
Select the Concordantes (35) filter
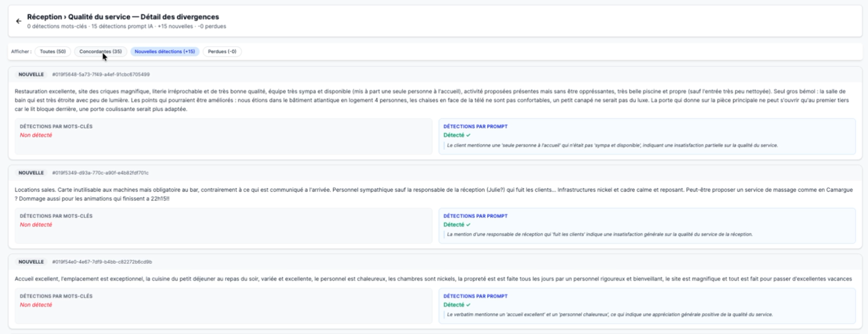(101, 52)
